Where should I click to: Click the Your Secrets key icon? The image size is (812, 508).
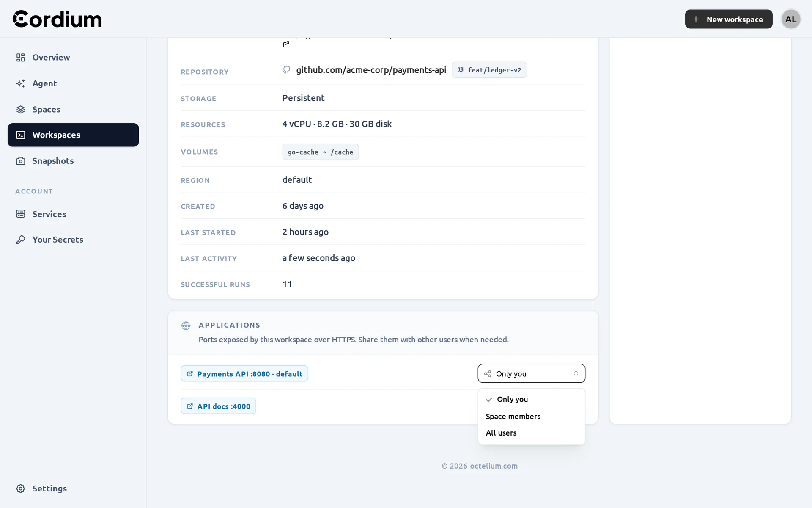(21, 240)
